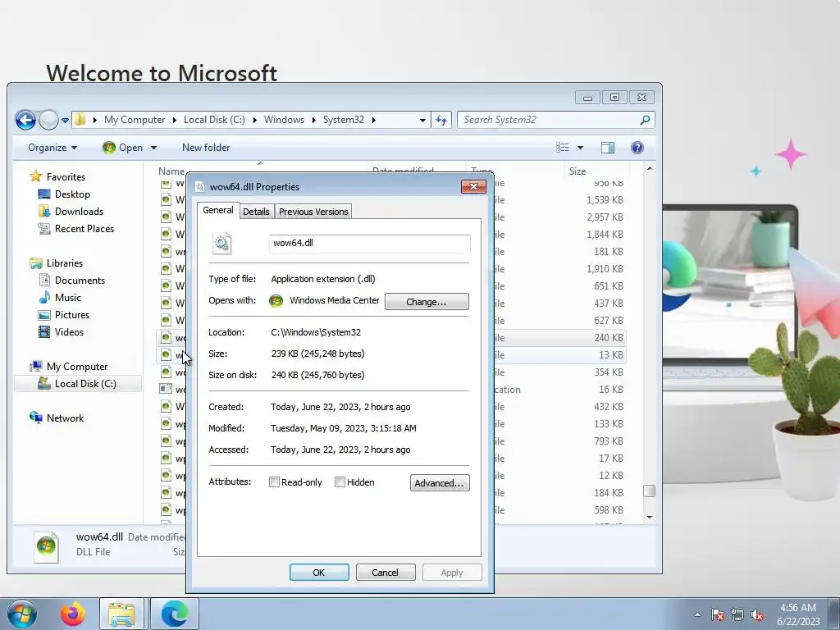
Task: Click the wow64.dll filename field
Action: [x=370, y=243]
